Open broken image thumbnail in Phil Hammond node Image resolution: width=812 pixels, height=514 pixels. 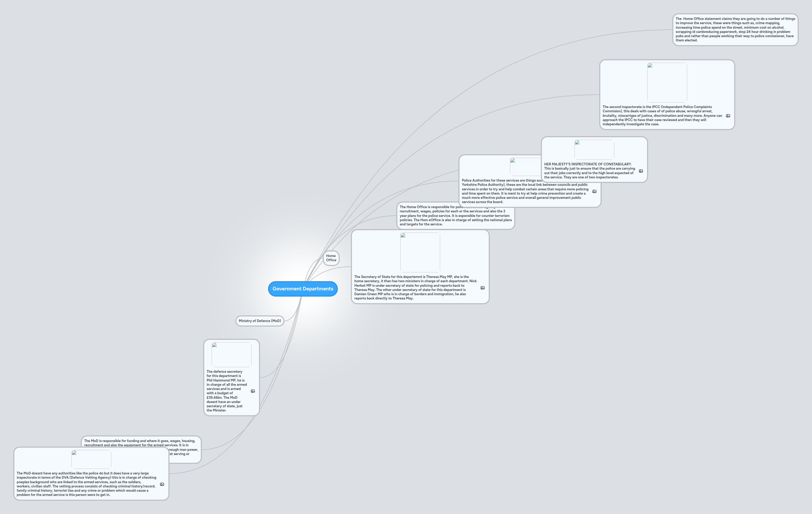231,355
